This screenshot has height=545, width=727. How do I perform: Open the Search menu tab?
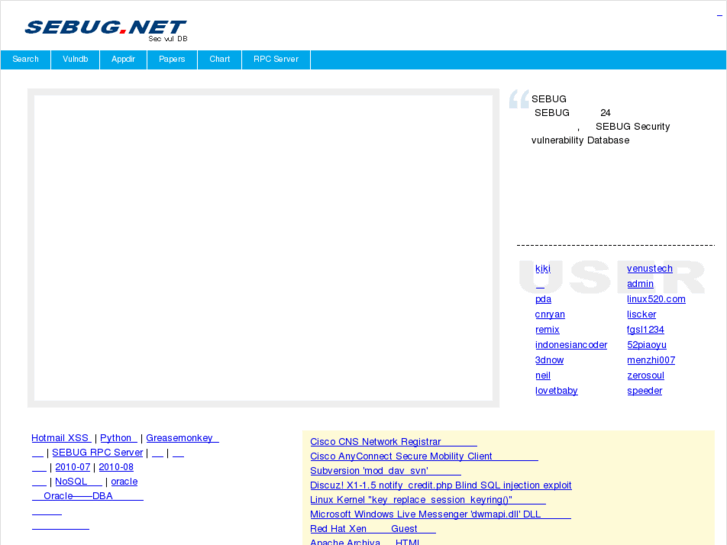(x=26, y=59)
